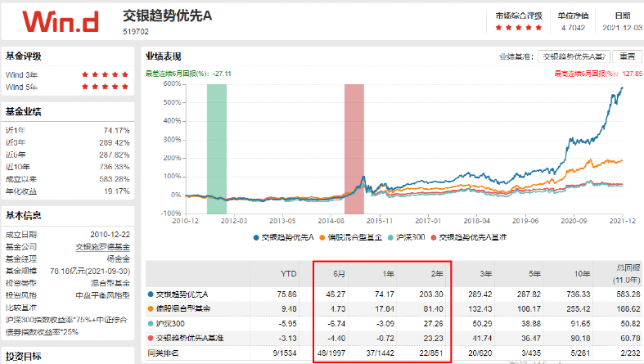Click the Wind 5年 star rating
The width and height of the screenshot is (644, 364).
tap(106, 86)
